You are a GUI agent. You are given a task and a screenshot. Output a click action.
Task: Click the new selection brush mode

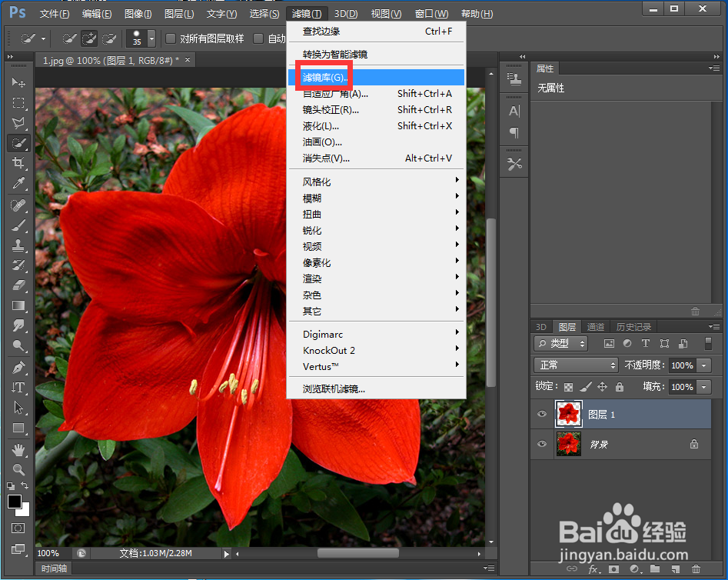point(69,38)
